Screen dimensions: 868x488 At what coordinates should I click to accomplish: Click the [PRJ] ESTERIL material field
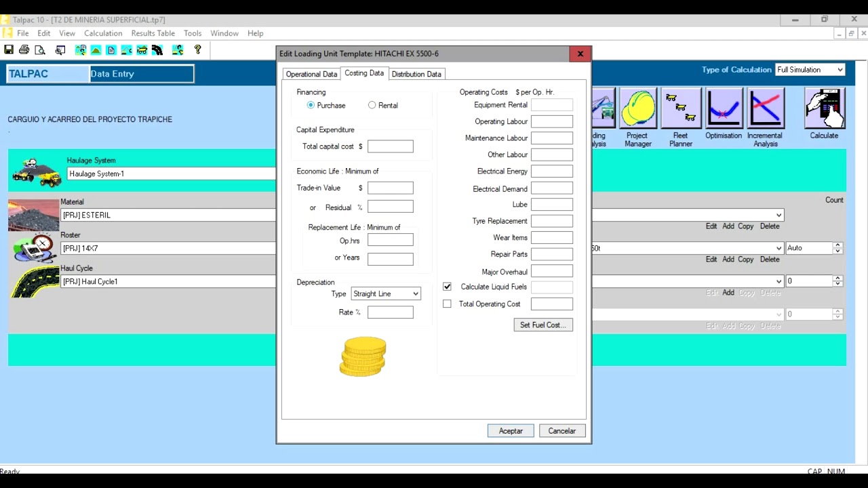pos(168,216)
